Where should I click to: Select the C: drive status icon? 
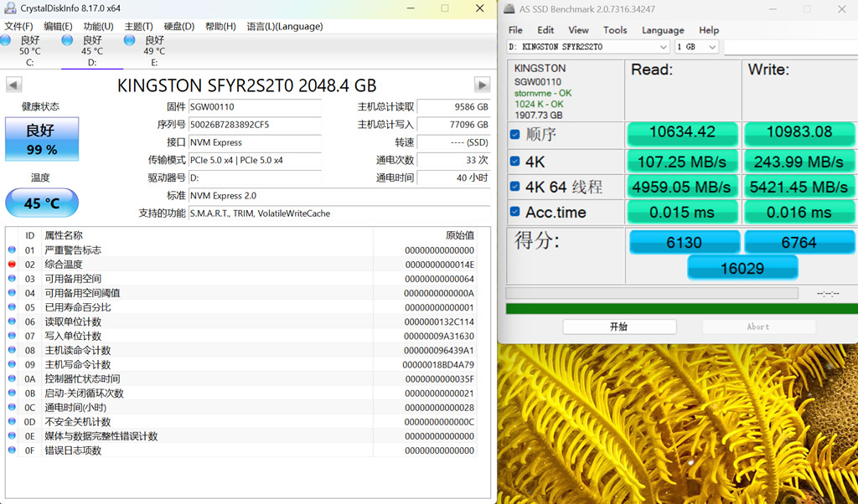coord(7,40)
